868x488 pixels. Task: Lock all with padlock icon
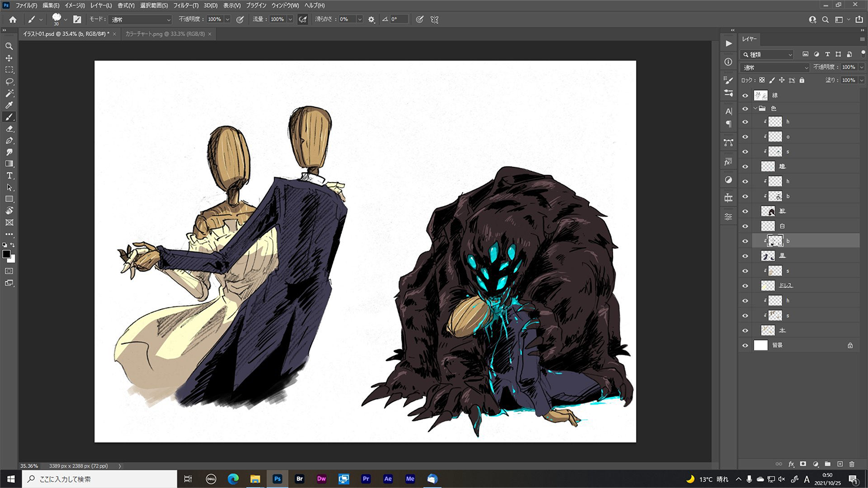802,80
